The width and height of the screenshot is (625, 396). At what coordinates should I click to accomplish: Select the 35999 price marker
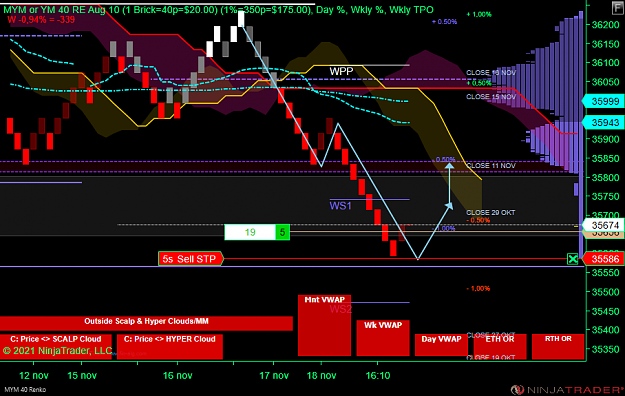[603, 101]
